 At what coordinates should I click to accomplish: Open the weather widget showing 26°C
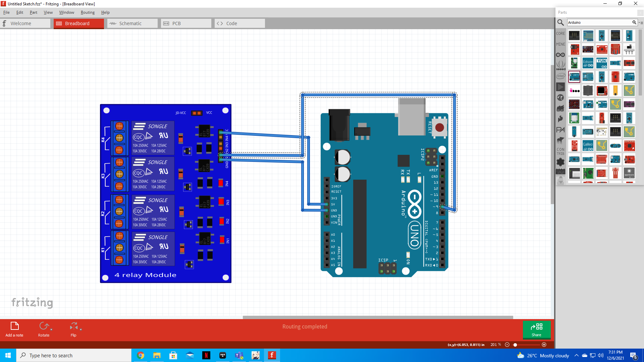(x=543, y=355)
